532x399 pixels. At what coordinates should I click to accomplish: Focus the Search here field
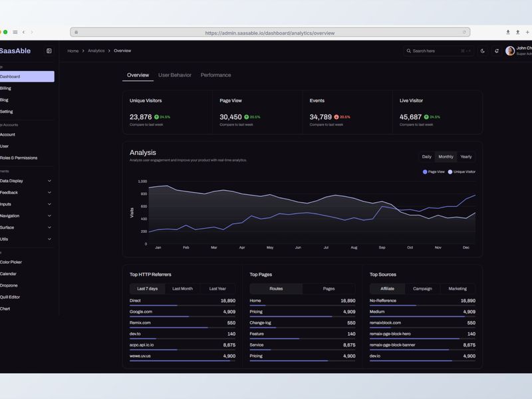tap(439, 51)
